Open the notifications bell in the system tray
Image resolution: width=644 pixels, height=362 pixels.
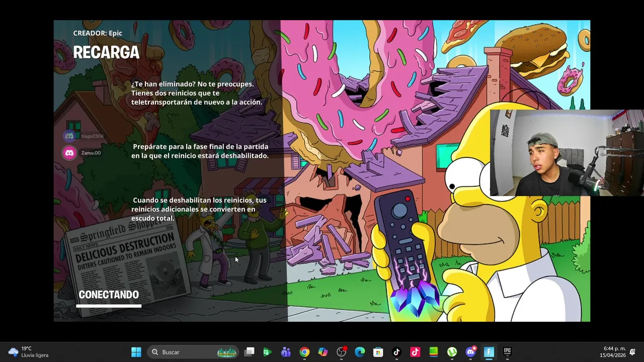coord(632,352)
